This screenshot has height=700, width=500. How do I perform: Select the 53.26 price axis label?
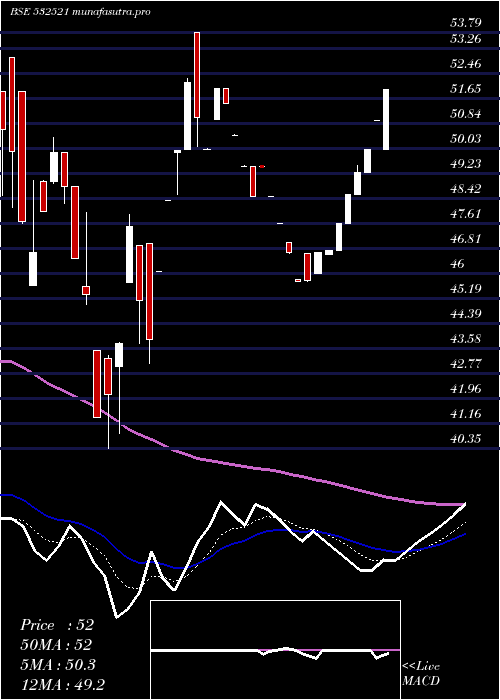tap(466, 39)
